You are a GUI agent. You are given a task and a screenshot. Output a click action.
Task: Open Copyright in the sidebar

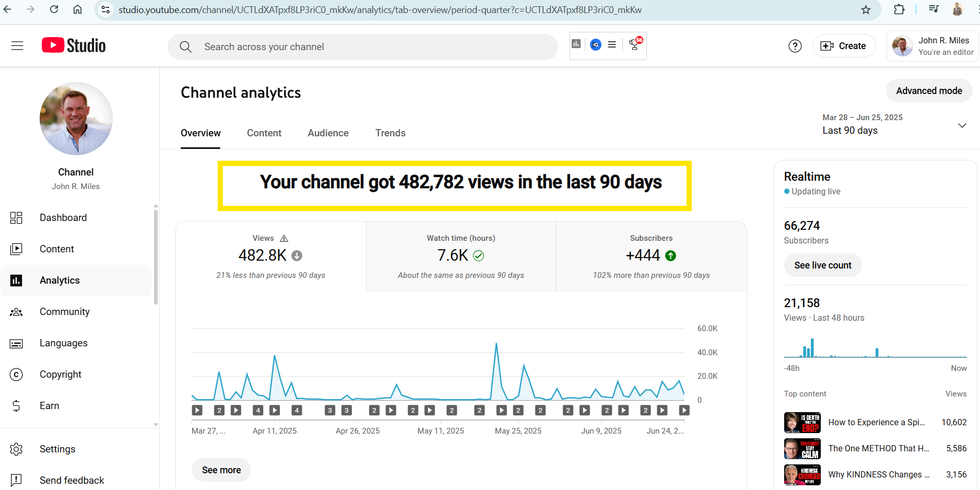click(x=61, y=375)
